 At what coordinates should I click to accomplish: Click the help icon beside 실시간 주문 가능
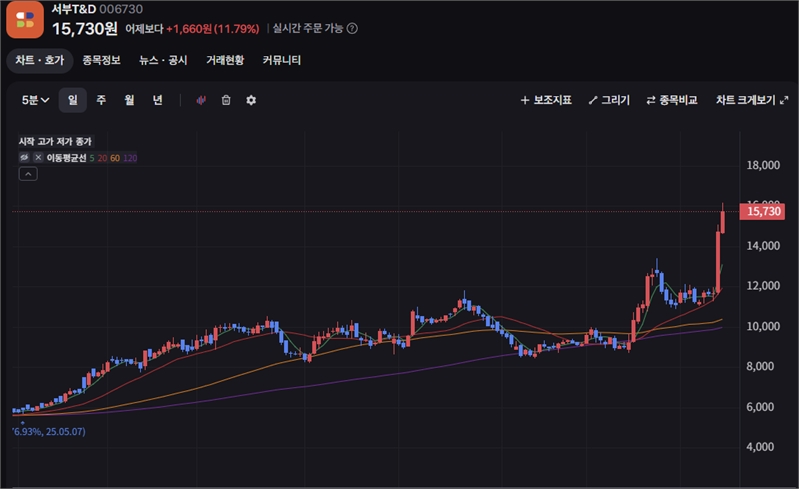point(351,28)
